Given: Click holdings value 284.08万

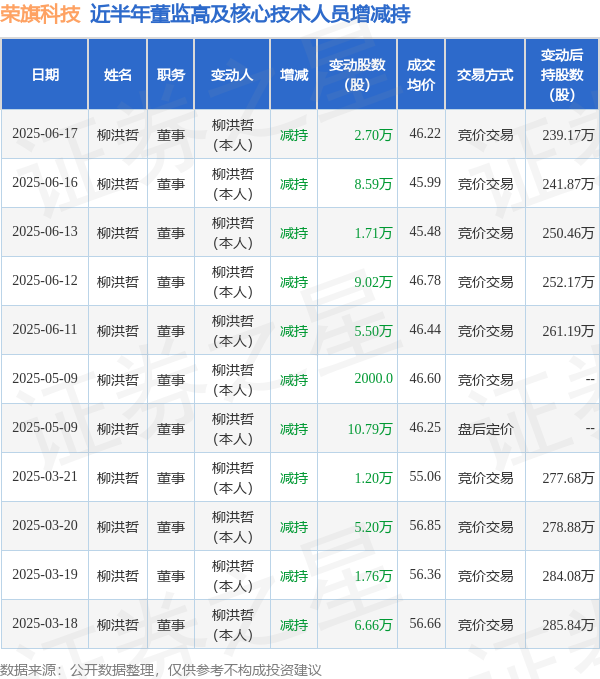Looking at the screenshot, I should click(568, 576).
